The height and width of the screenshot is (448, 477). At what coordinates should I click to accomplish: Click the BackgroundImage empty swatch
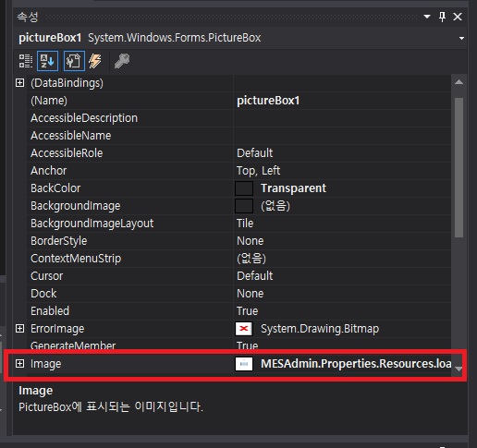point(244,206)
